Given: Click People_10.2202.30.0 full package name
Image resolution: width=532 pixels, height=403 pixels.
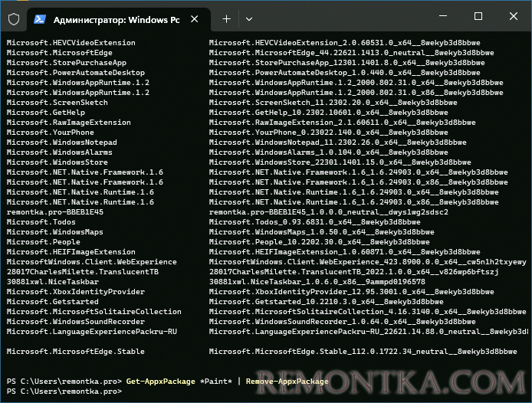Looking at the screenshot, I should [319, 242].
